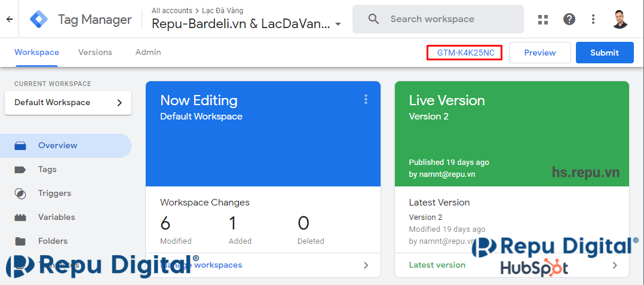Screen dimensions: 644x285
Task: Click the Now Editing blue card
Action: 263,134
